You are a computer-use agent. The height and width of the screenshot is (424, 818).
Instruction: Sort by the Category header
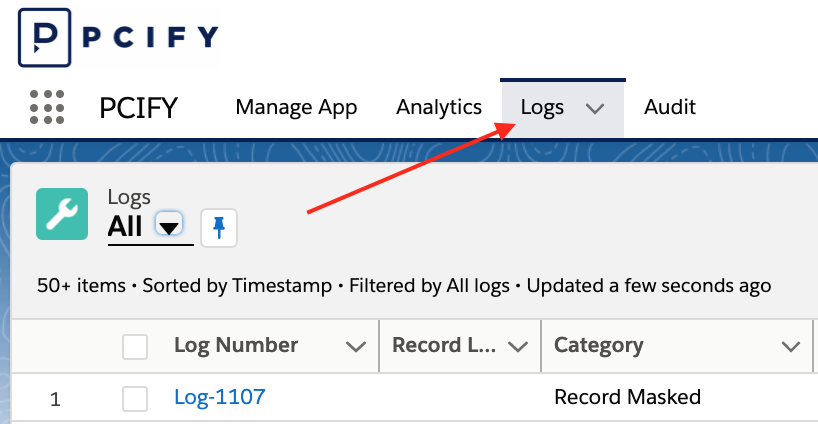coord(598,345)
